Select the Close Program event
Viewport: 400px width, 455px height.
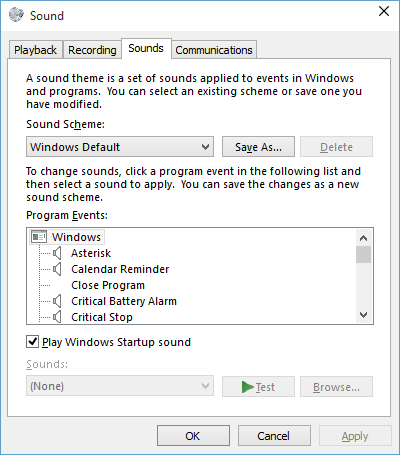108,285
